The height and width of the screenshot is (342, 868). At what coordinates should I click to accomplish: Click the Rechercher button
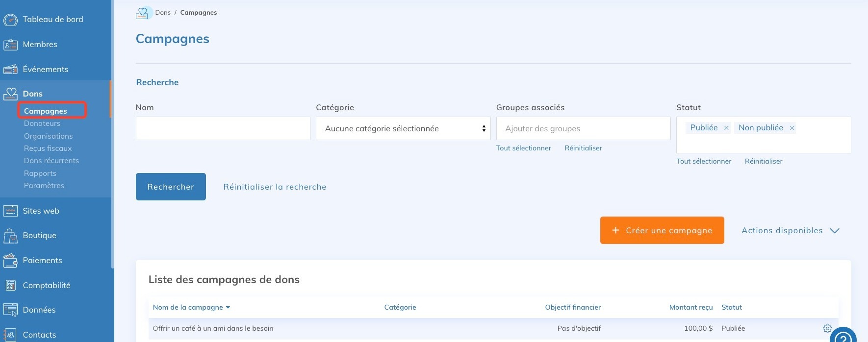[x=171, y=187]
